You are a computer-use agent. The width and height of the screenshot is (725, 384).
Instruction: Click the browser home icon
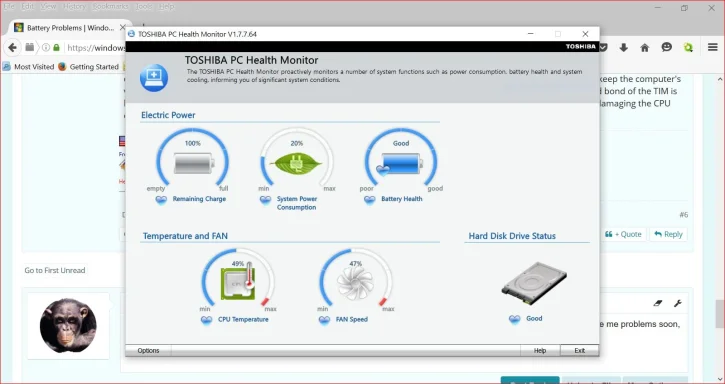[645, 48]
